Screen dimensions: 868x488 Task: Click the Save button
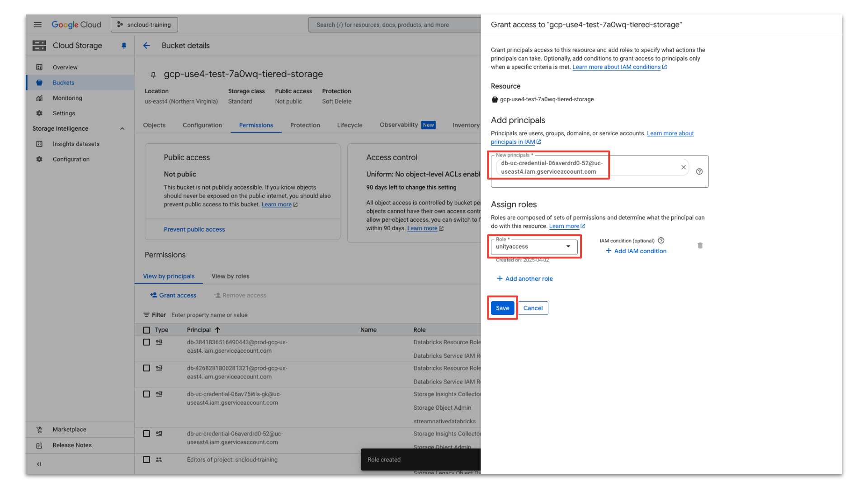[502, 308]
